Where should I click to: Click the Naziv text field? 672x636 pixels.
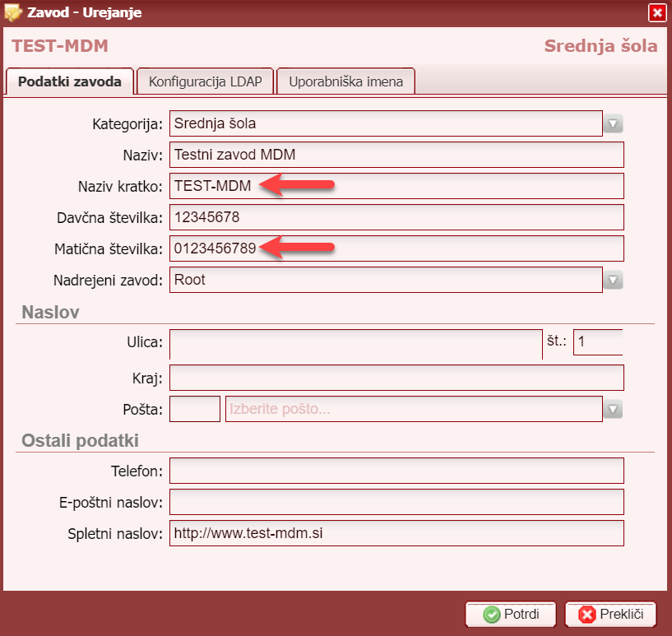396,155
